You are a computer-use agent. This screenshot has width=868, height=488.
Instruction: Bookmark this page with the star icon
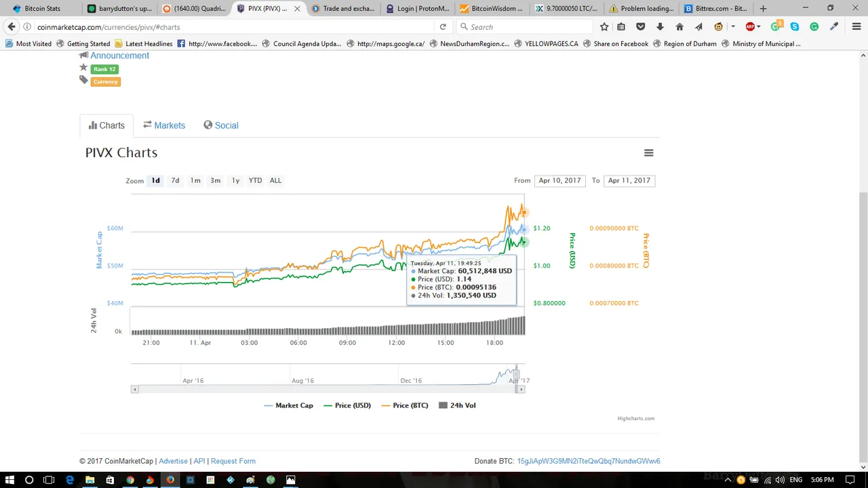(604, 27)
